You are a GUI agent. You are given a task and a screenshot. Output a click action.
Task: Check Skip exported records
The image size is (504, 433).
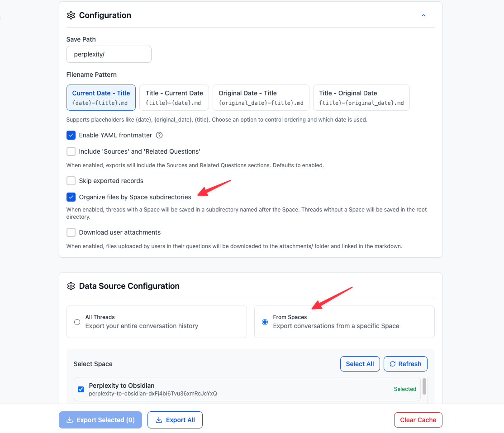71,181
